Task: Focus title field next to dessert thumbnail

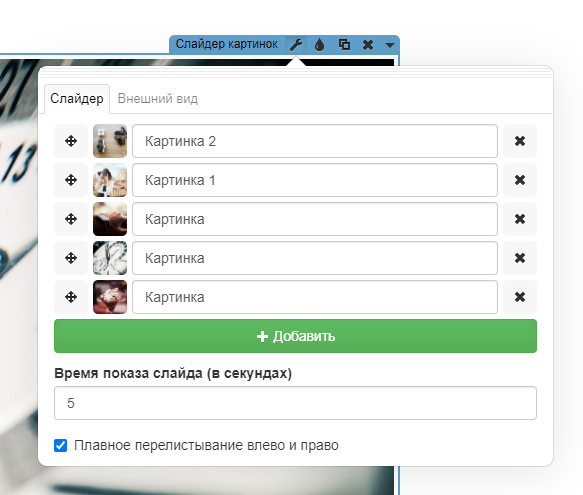Action: 315,297
